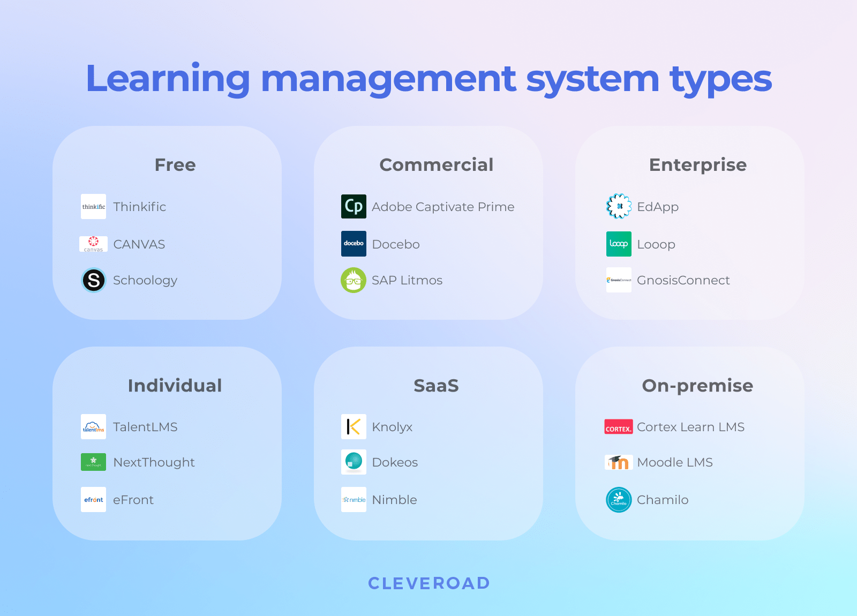Click the On-premise card heading
The image size is (857, 616).
[x=697, y=386]
